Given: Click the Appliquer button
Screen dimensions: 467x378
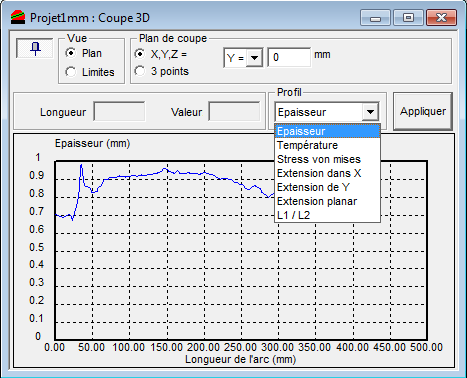Looking at the screenshot, I should (x=423, y=111).
